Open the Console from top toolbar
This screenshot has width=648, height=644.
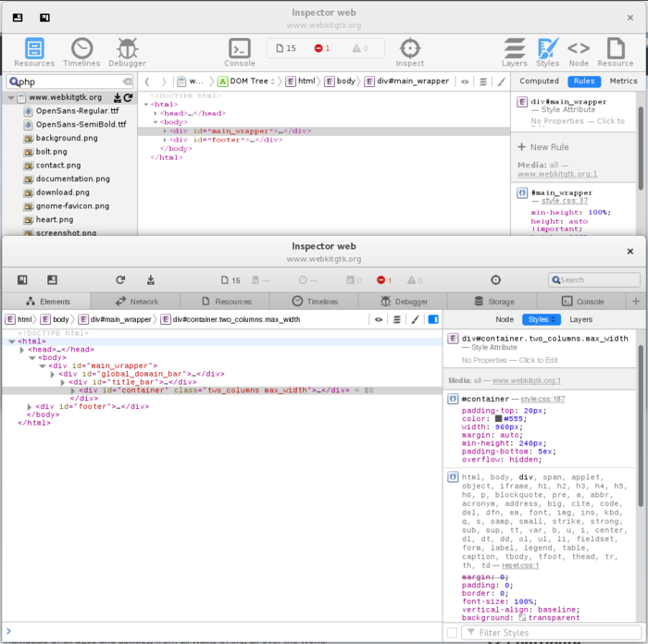coord(239,49)
